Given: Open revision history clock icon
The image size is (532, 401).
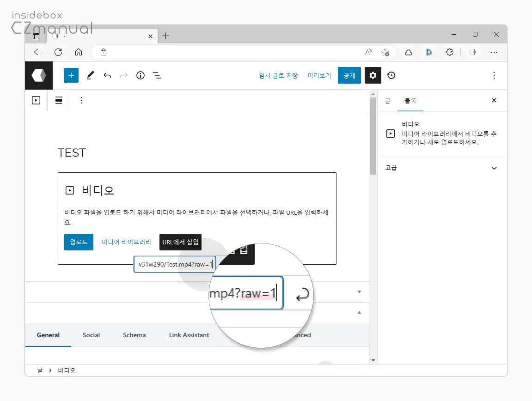Looking at the screenshot, I should pyautogui.click(x=391, y=75).
